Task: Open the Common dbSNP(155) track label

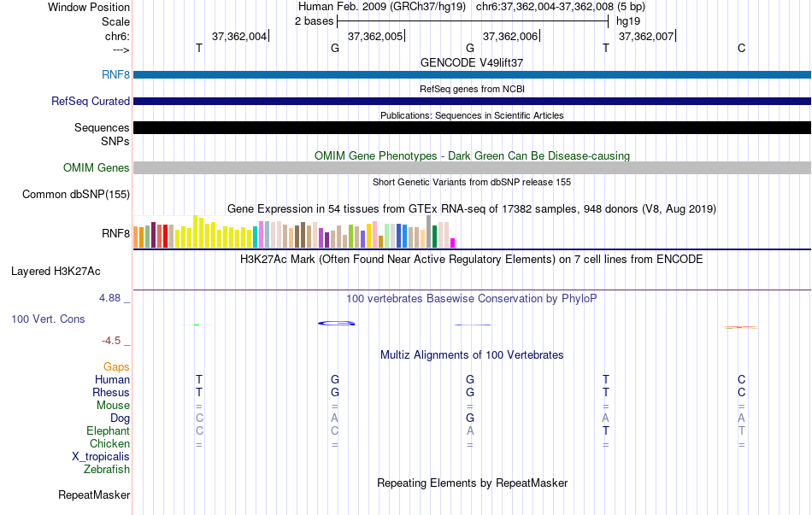Action: 75,194
